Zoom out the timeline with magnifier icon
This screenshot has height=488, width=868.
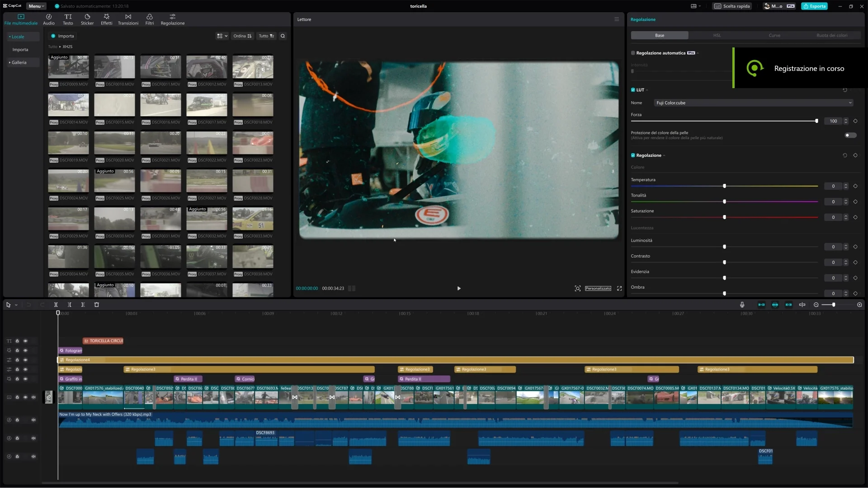click(816, 305)
